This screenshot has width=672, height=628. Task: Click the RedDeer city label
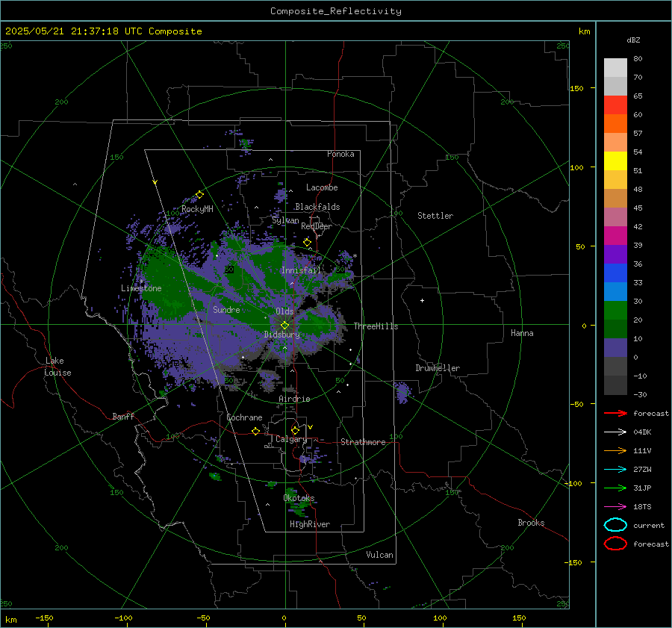point(317,226)
